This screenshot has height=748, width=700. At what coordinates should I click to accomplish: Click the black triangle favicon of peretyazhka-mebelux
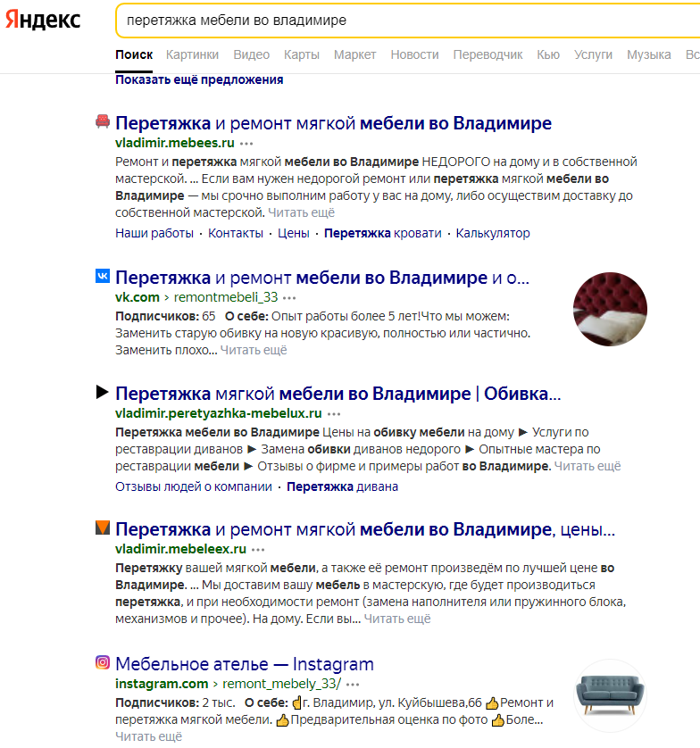tap(102, 392)
